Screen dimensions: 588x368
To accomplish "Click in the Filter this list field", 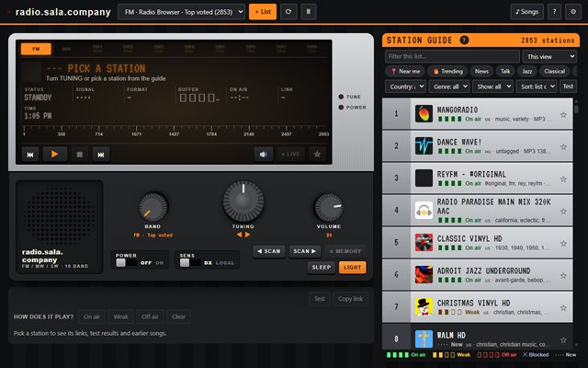I will pyautogui.click(x=452, y=57).
